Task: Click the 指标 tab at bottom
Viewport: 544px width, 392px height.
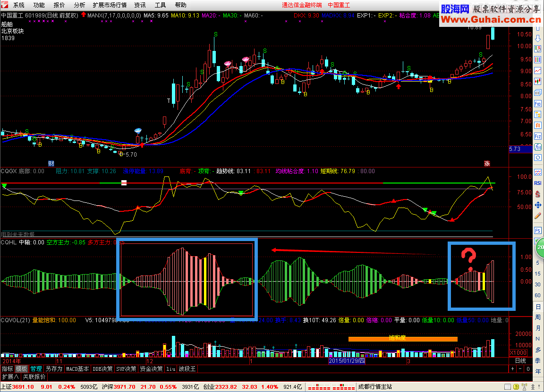Action: (7, 369)
